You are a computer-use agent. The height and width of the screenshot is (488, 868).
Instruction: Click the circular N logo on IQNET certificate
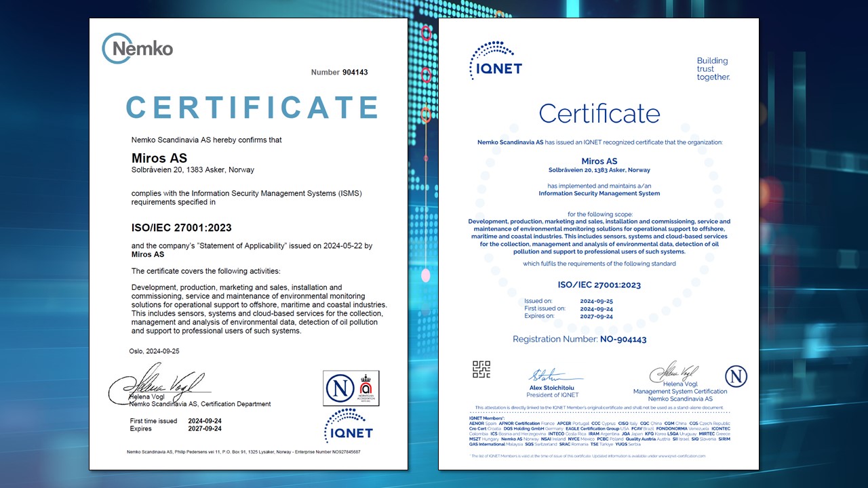[736, 376]
